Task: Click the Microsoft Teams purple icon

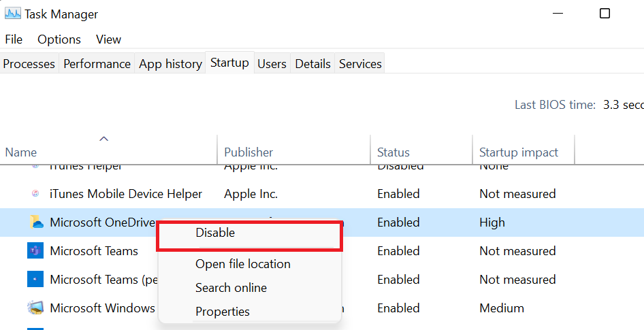Action: (35, 250)
